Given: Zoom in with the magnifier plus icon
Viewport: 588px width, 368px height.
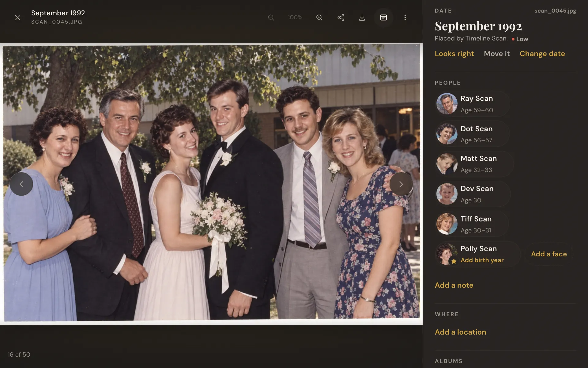Looking at the screenshot, I should click(x=319, y=17).
